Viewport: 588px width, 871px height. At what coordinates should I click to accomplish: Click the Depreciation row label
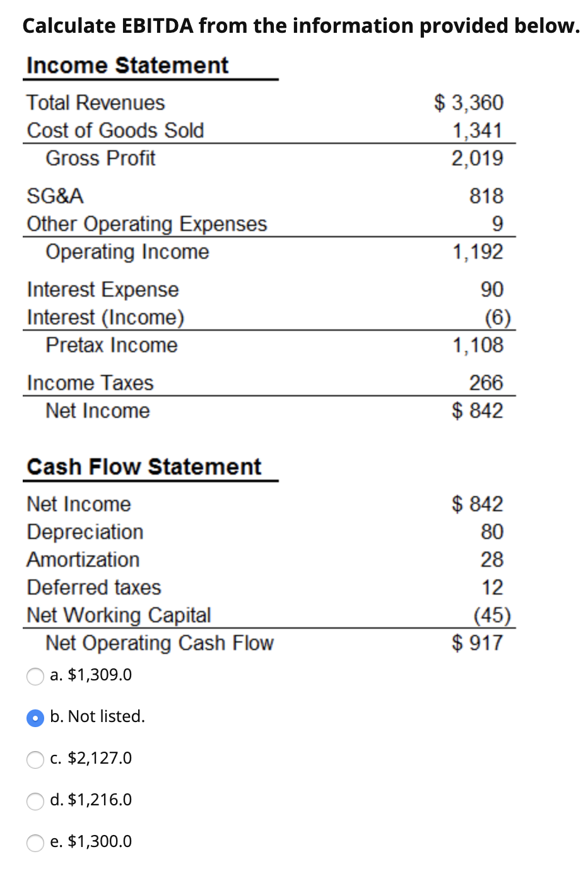(85, 532)
